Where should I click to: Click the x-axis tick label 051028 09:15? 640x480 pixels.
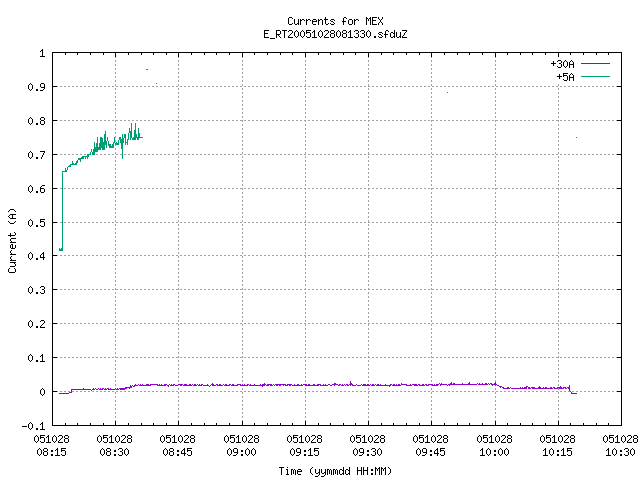point(304,446)
